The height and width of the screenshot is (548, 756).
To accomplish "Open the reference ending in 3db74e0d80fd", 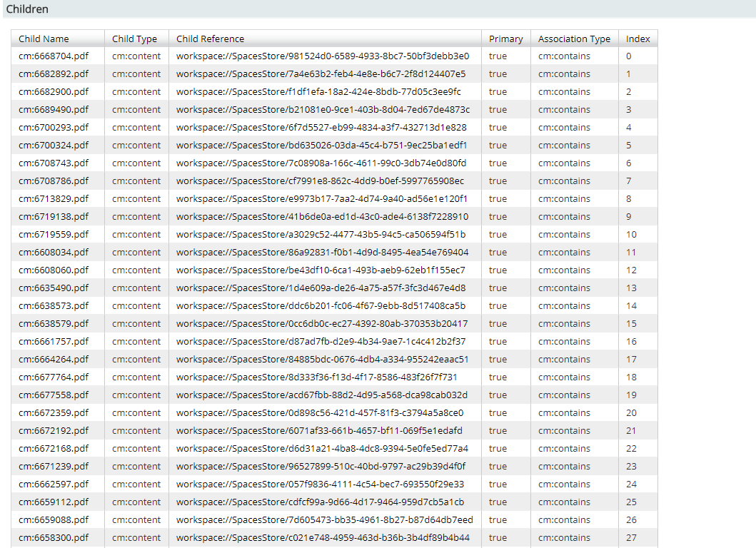I will pyautogui.click(x=321, y=163).
